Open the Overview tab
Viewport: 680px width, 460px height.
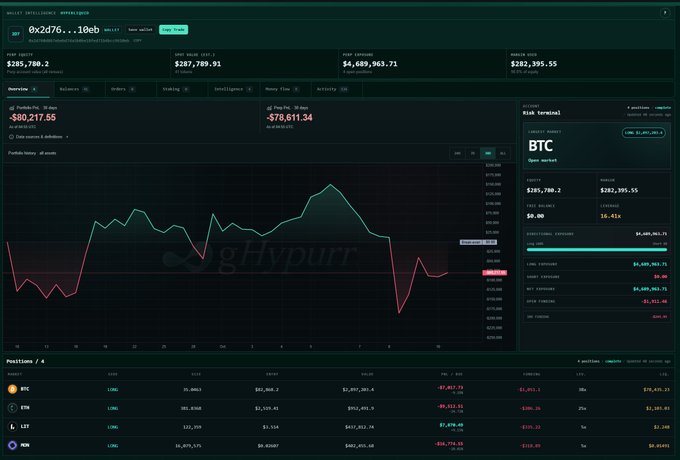point(28,89)
